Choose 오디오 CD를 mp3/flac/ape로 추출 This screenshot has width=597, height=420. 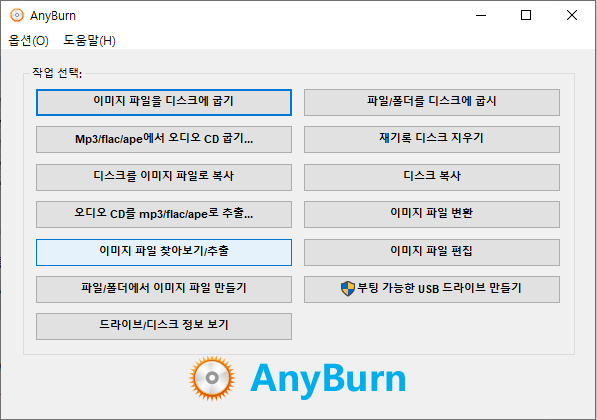(164, 214)
